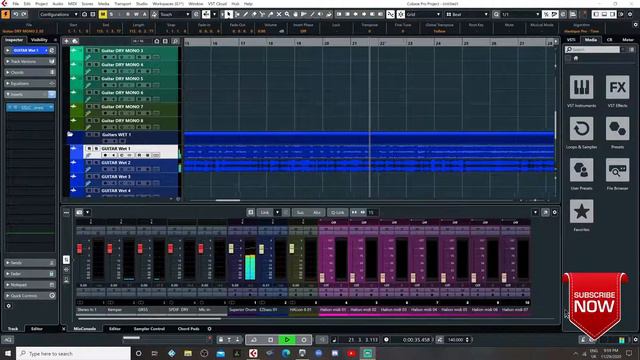Screen dimensions: 640x360
Task: Mute Guitar DRY MONO 3 track
Action: click(x=89, y=51)
